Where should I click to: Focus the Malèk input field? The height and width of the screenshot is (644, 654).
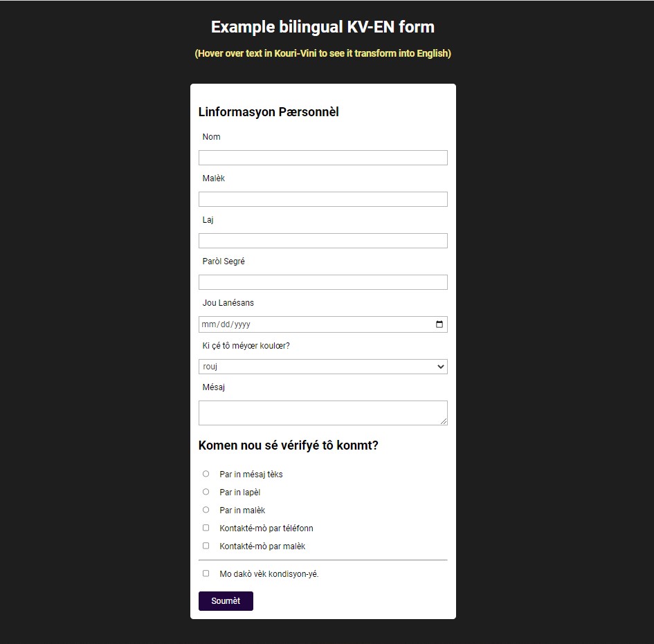pyautogui.click(x=323, y=199)
